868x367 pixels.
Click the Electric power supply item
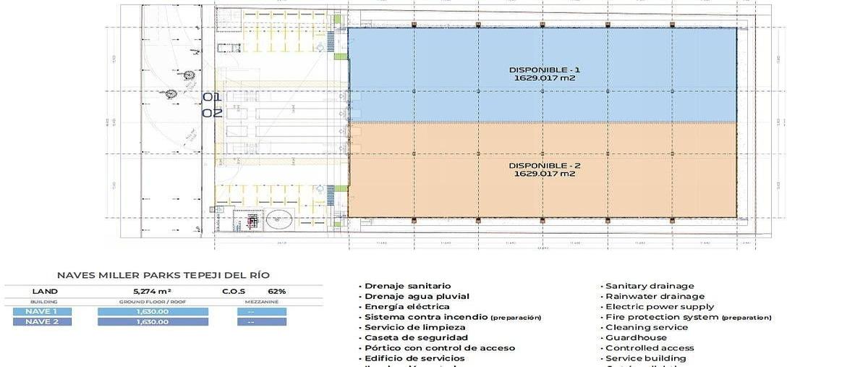[657, 307]
